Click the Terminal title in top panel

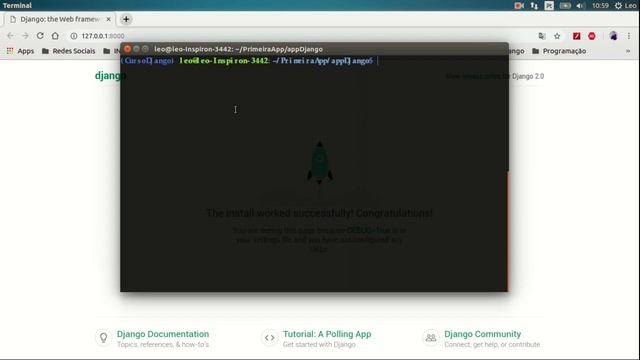(x=17, y=5)
